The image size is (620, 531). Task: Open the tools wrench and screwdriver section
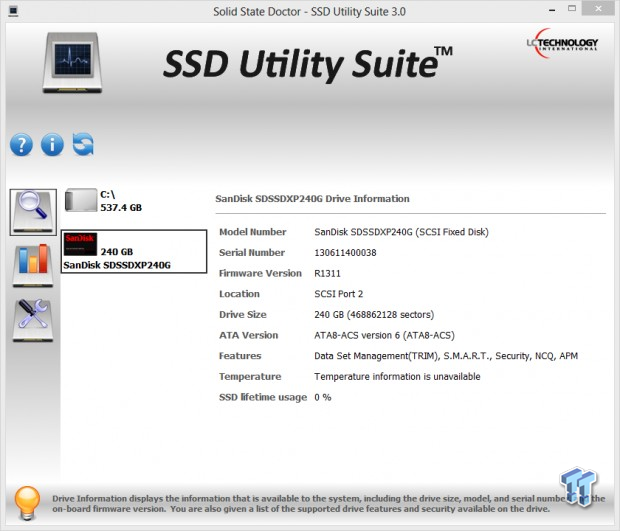(33, 320)
